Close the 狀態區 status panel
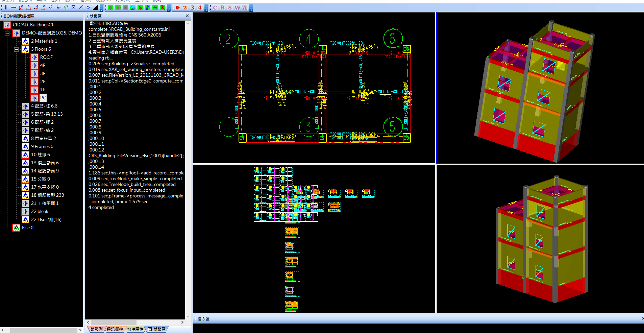This screenshot has width=644, height=333. point(187,16)
